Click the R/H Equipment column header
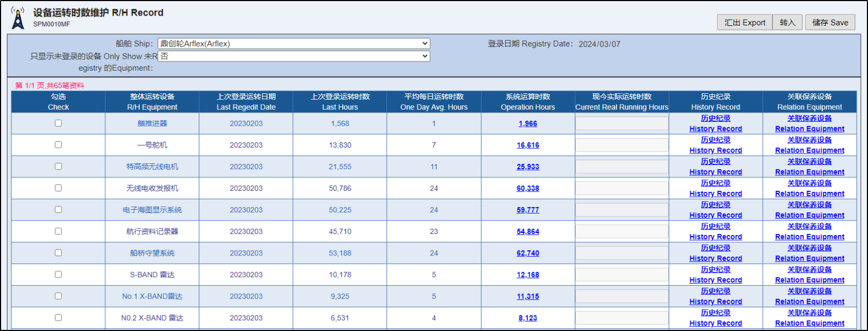868x331 pixels. click(x=152, y=102)
